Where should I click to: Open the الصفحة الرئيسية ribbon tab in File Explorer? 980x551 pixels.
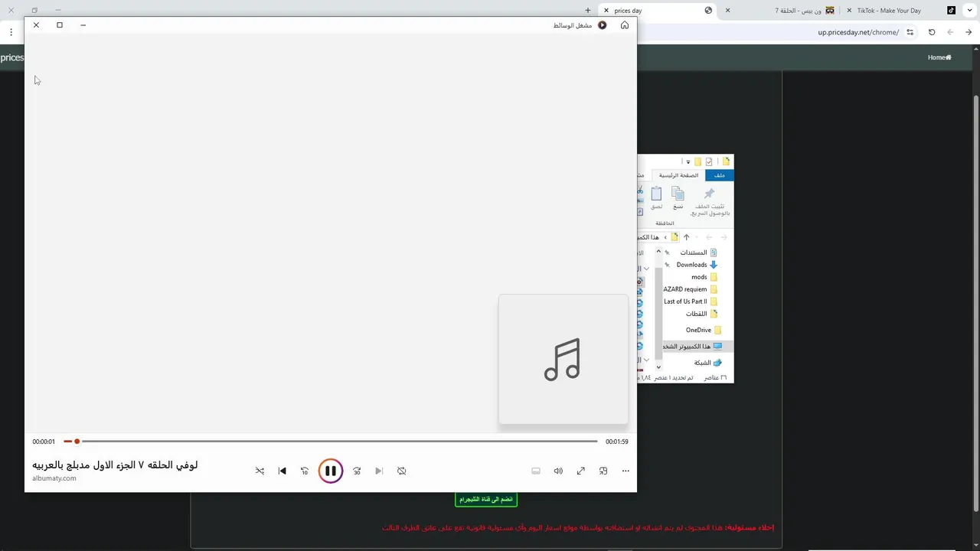(678, 175)
